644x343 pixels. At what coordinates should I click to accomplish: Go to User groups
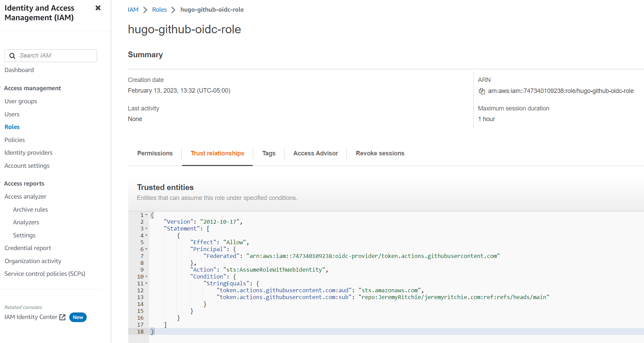pos(21,101)
